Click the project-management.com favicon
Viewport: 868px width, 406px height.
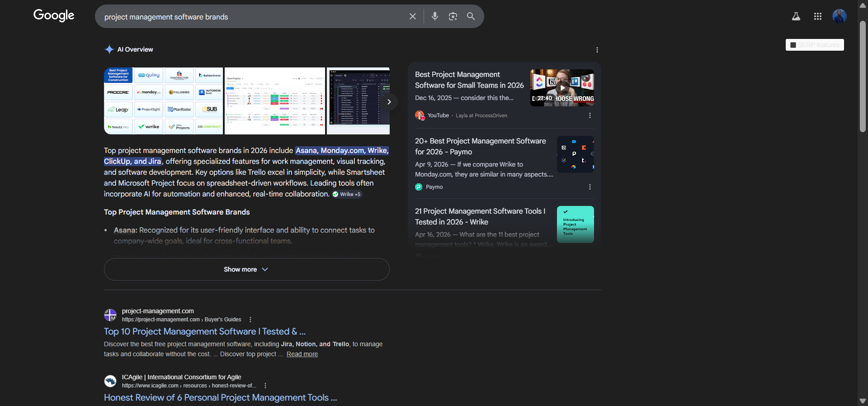[x=110, y=315]
